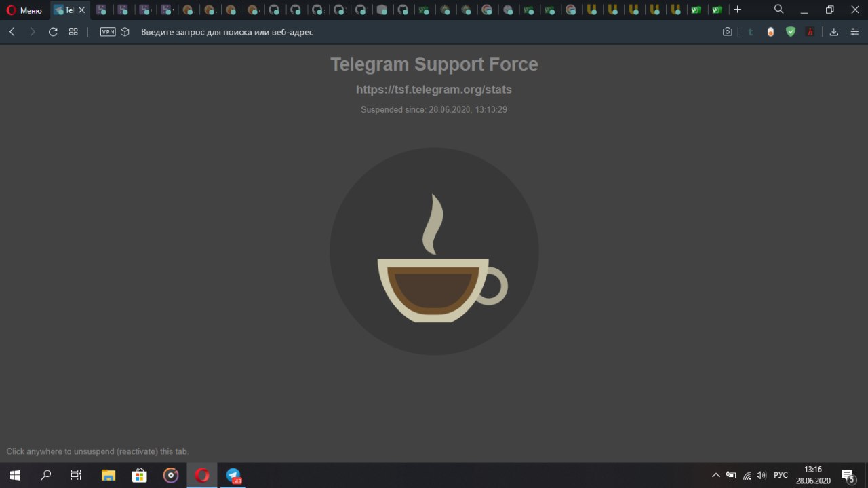
Task: Open the clock showing 13:16
Action: click(x=813, y=475)
